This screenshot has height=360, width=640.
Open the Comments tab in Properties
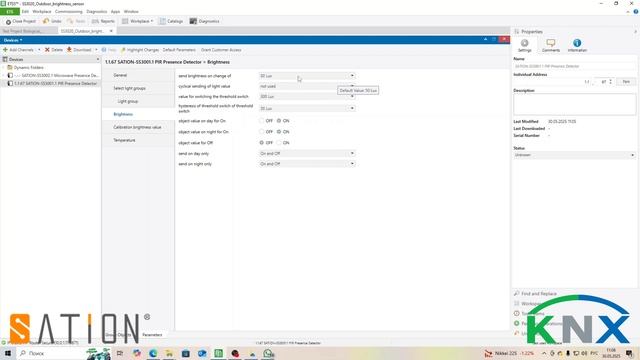pos(551,45)
